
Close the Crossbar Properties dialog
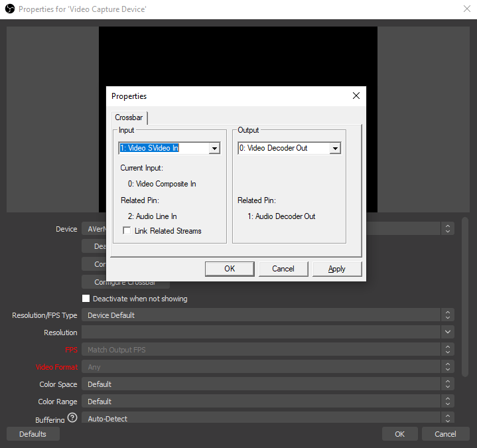click(x=356, y=96)
